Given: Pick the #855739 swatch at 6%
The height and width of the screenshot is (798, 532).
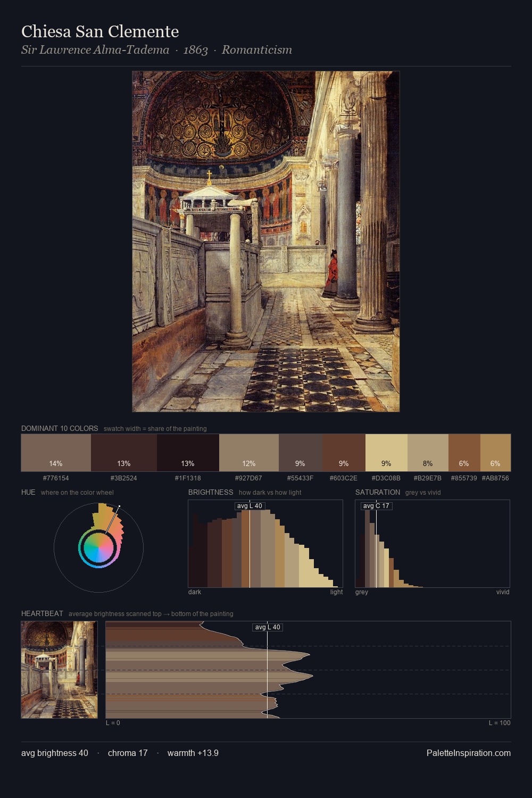Looking at the screenshot, I should tap(464, 453).
